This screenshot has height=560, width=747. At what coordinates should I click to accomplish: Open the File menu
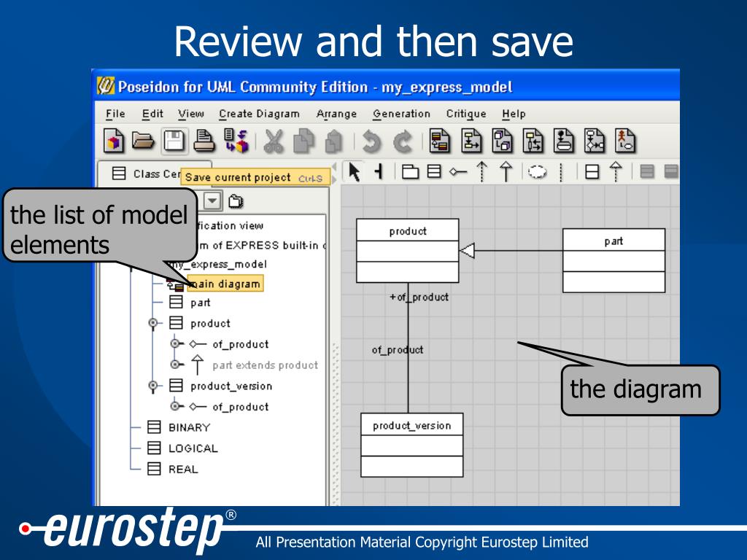[x=115, y=114]
